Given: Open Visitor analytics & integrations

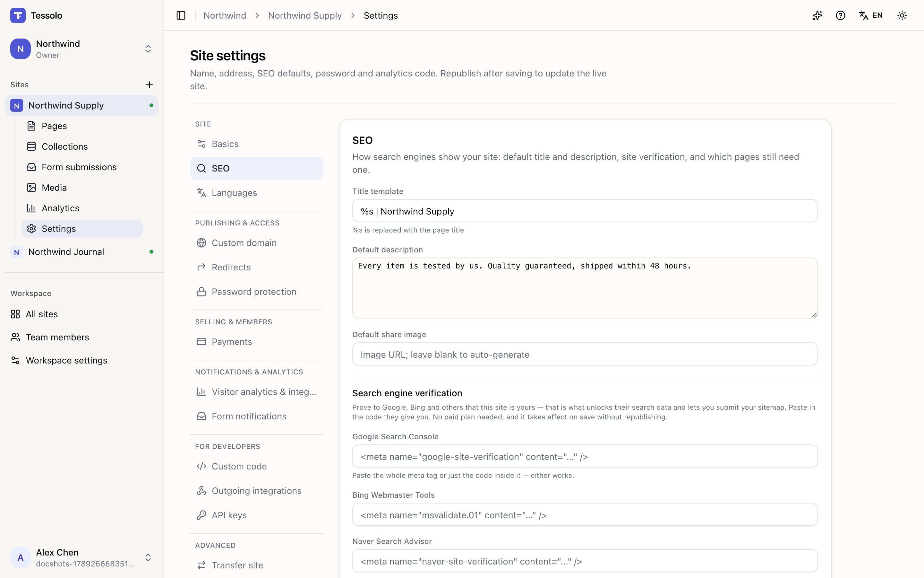Looking at the screenshot, I should [257, 392].
